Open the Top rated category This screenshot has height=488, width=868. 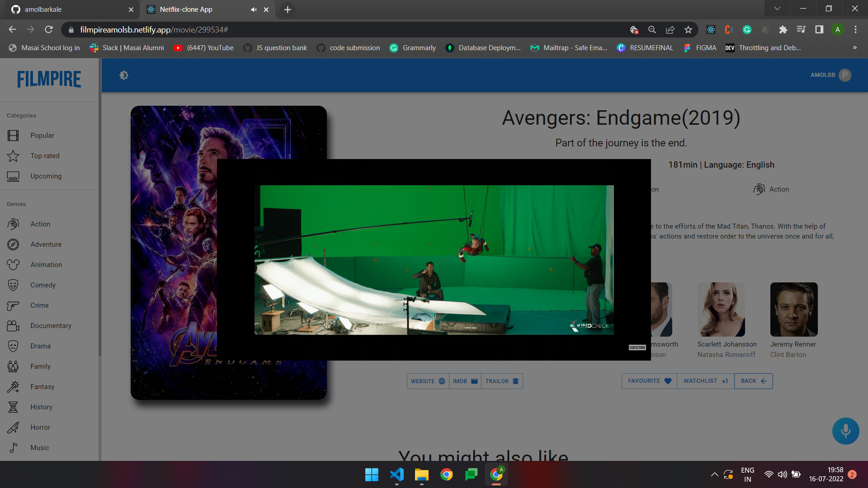(x=45, y=156)
